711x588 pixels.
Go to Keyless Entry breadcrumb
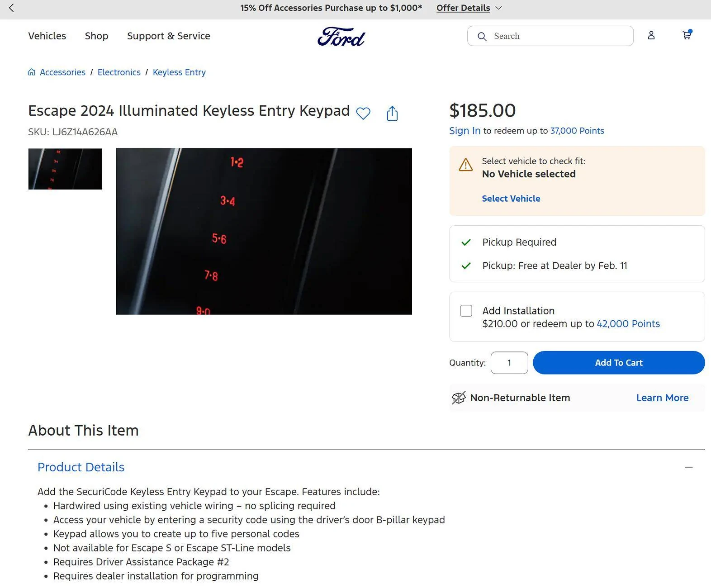click(179, 72)
